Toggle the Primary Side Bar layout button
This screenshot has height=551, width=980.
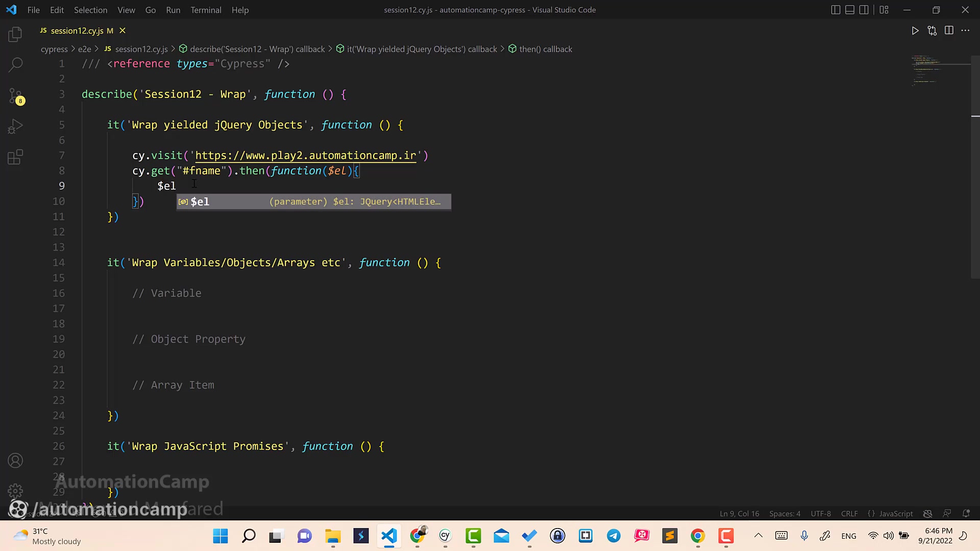pos(836,10)
